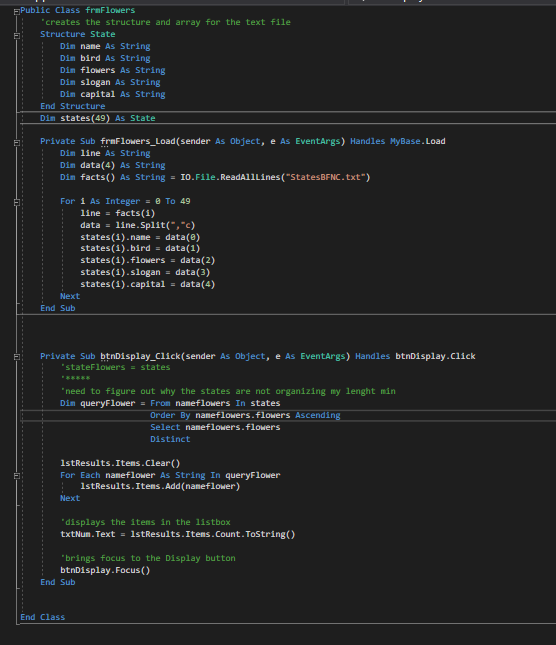556x645 pixels.
Task: Collapse the Public Class frmFlowers outline block
Action: point(17,12)
